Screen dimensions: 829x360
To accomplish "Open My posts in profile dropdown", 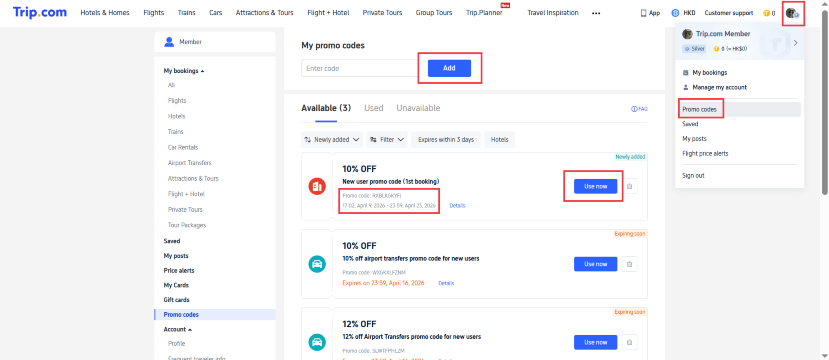I will 694,139.
